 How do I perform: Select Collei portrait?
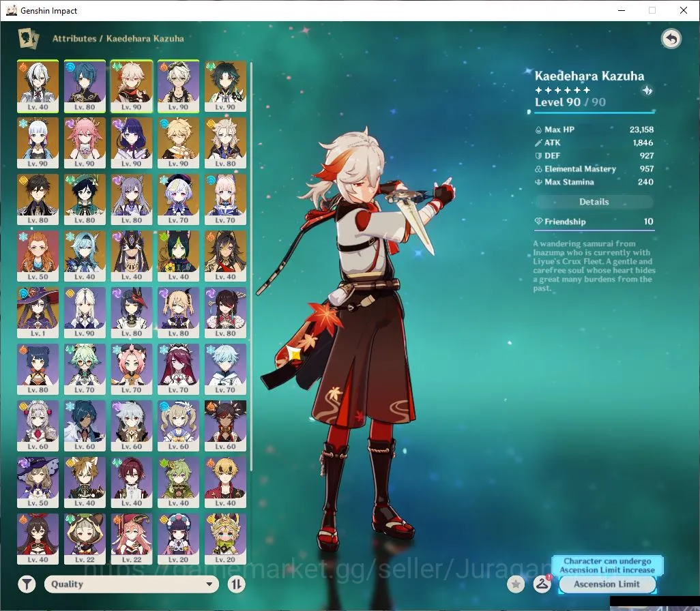(x=179, y=483)
